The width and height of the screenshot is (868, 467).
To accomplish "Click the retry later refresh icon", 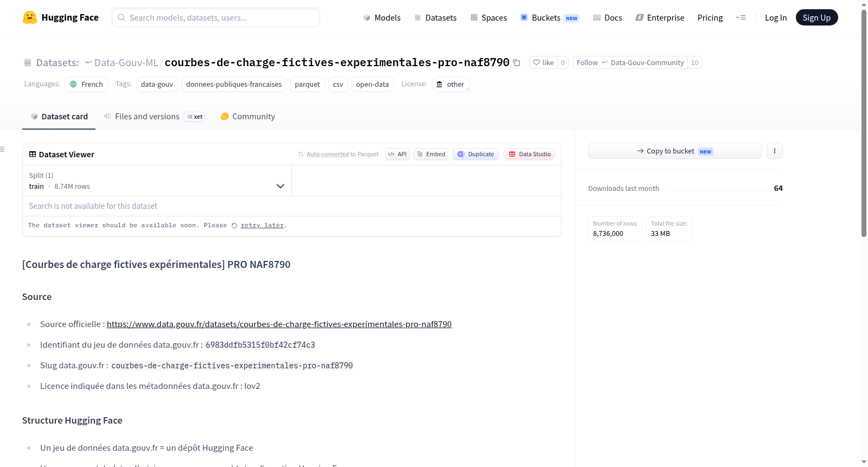I will pyautogui.click(x=234, y=226).
